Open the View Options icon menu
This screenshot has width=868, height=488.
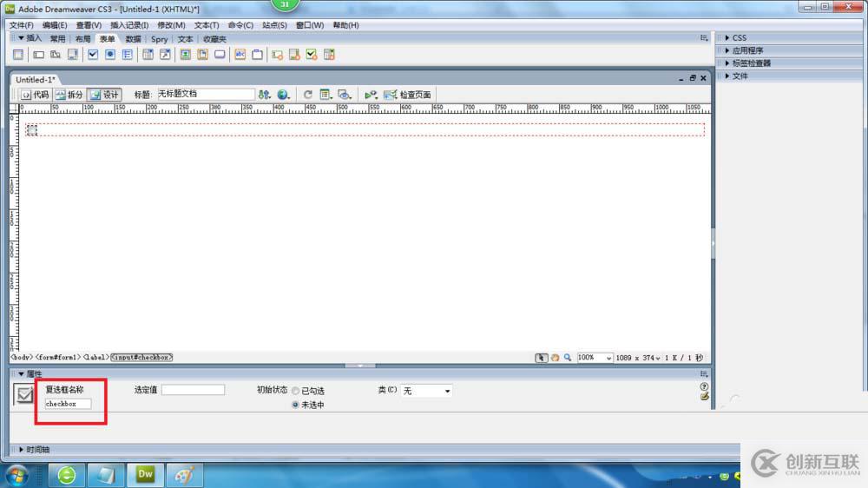[325, 95]
